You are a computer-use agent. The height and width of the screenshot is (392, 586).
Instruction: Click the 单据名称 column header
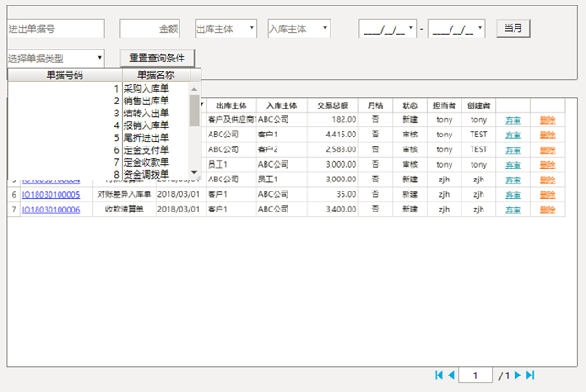[156, 75]
